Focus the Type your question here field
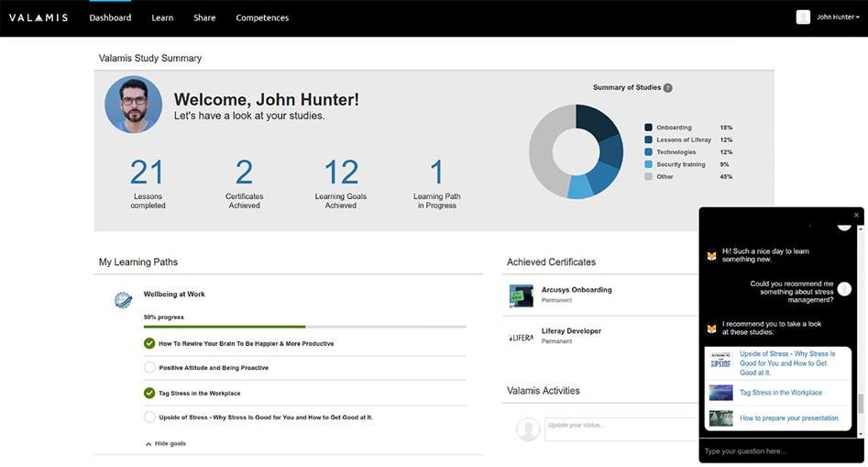 782,450
